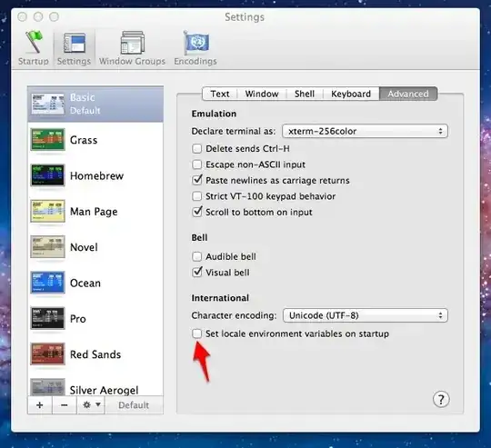The image size is (491, 448).
Task: Switch to the Text tab
Action: coord(220,94)
